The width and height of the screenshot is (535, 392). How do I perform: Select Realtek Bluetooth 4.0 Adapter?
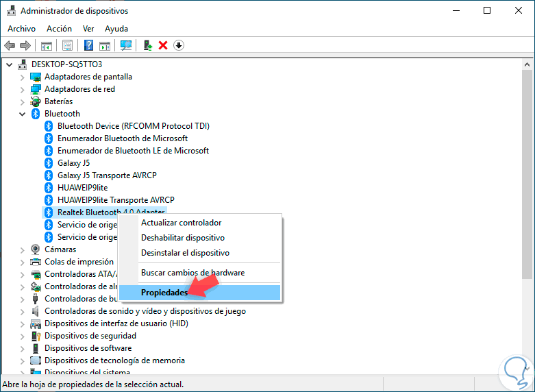pos(111,212)
